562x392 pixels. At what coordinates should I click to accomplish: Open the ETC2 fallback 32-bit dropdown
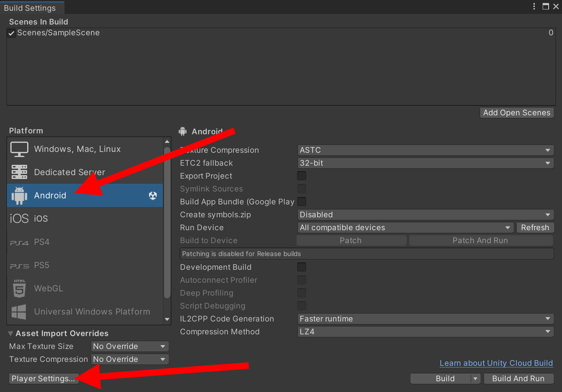425,163
